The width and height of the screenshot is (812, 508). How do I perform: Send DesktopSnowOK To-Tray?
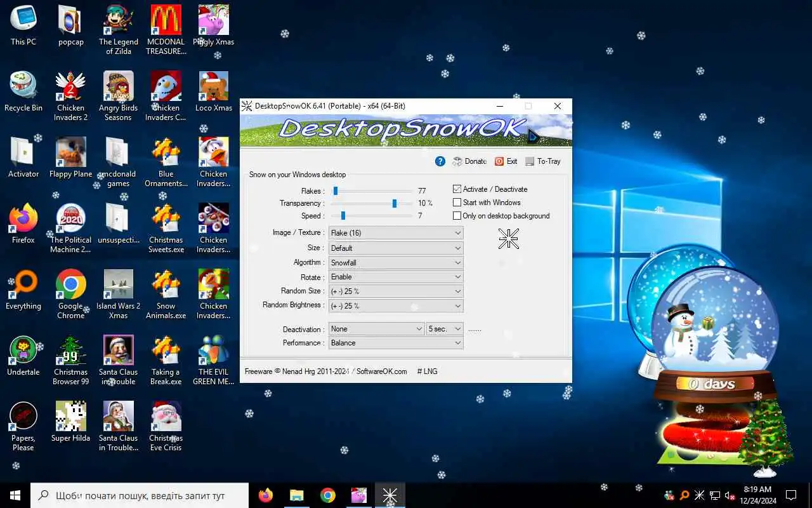coord(543,161)
